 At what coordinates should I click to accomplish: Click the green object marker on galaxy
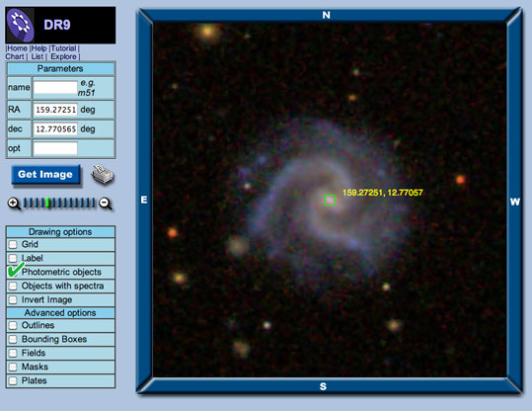pos(330,201)
